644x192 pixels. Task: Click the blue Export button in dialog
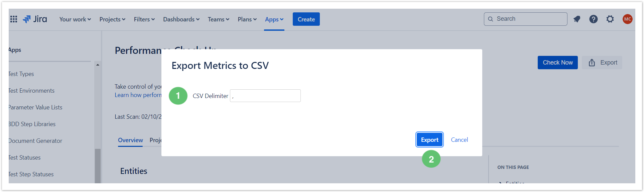tap(430, 140)
